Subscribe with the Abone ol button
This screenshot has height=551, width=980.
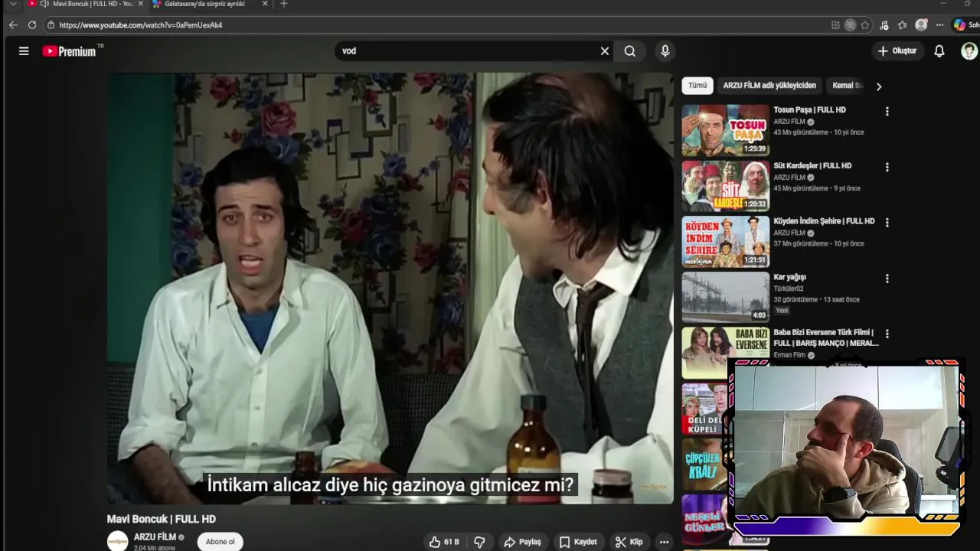point(220,542)
